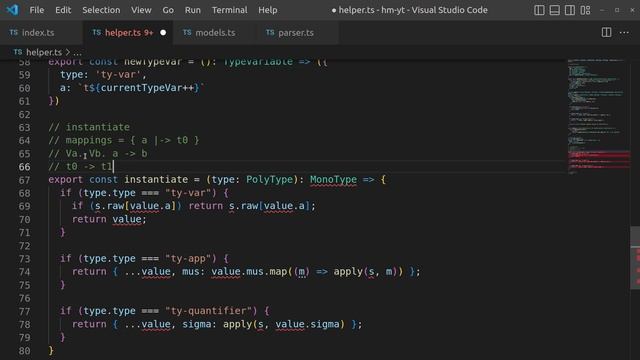640x360 pixels.
Task: Open the View menu
Action: [141, 10]
